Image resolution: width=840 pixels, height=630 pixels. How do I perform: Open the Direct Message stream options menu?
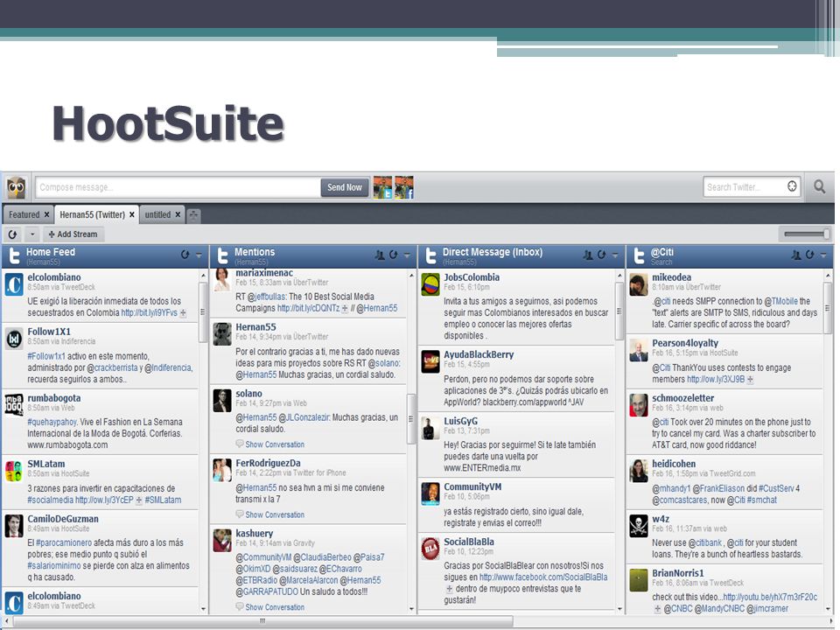(615, 255)
